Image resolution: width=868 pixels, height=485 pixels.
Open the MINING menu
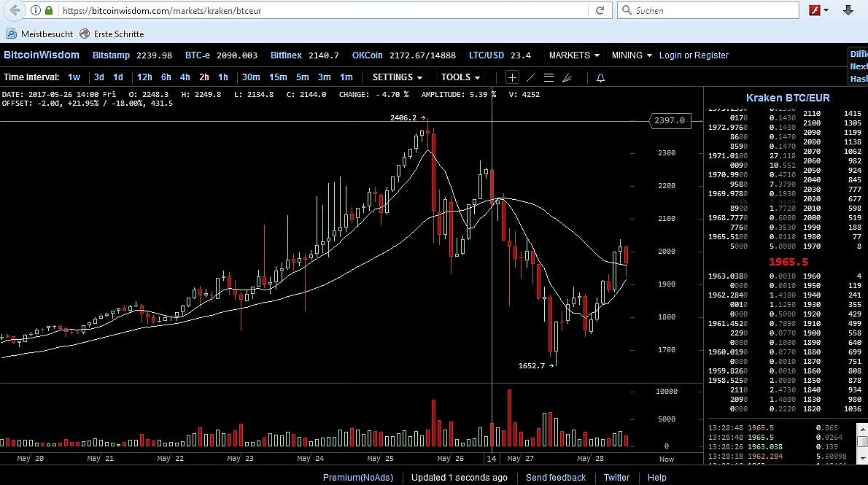(x=630, y=55)
